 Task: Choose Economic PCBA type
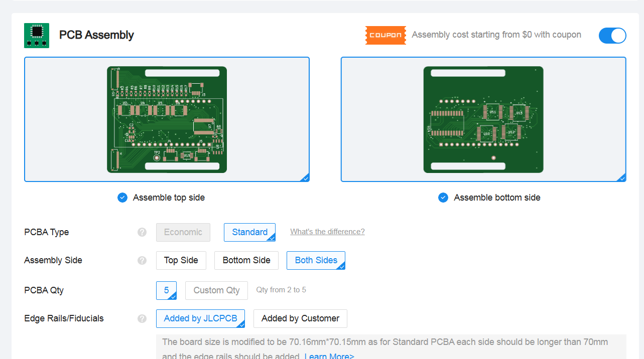183,232
